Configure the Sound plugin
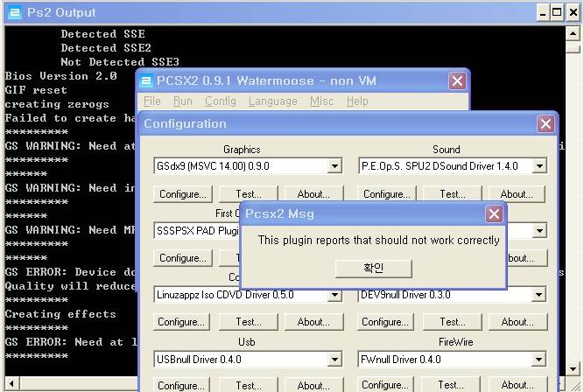 click(387, 194)
